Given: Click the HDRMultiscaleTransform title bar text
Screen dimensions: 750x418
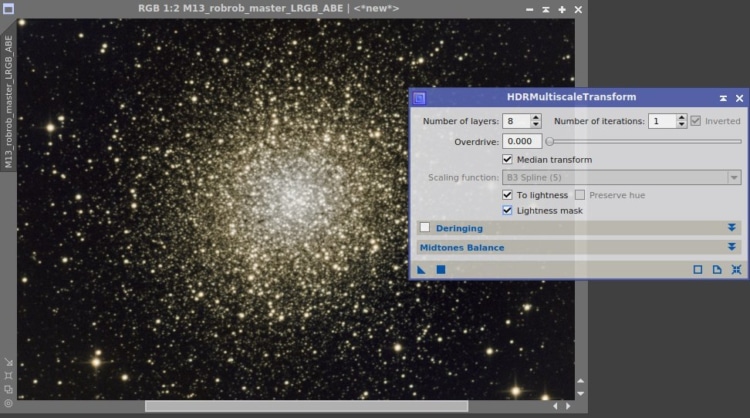Looking at the screenshot, I should pyautogui.click(x=572, y=97).
